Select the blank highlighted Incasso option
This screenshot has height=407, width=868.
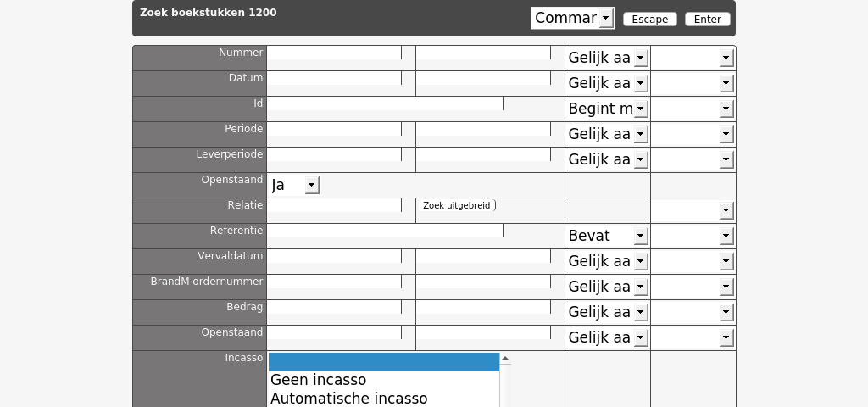pos(384,362)
